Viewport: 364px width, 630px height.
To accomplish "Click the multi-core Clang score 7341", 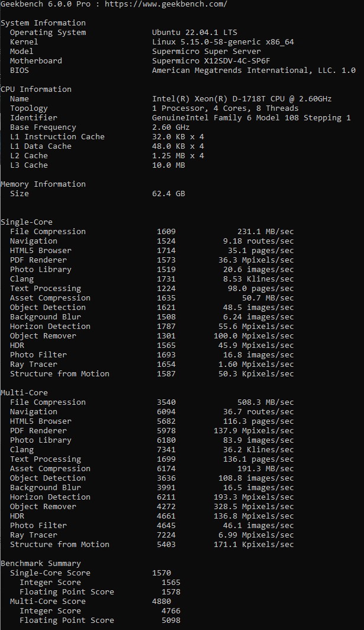I will (x=166, y=450).
